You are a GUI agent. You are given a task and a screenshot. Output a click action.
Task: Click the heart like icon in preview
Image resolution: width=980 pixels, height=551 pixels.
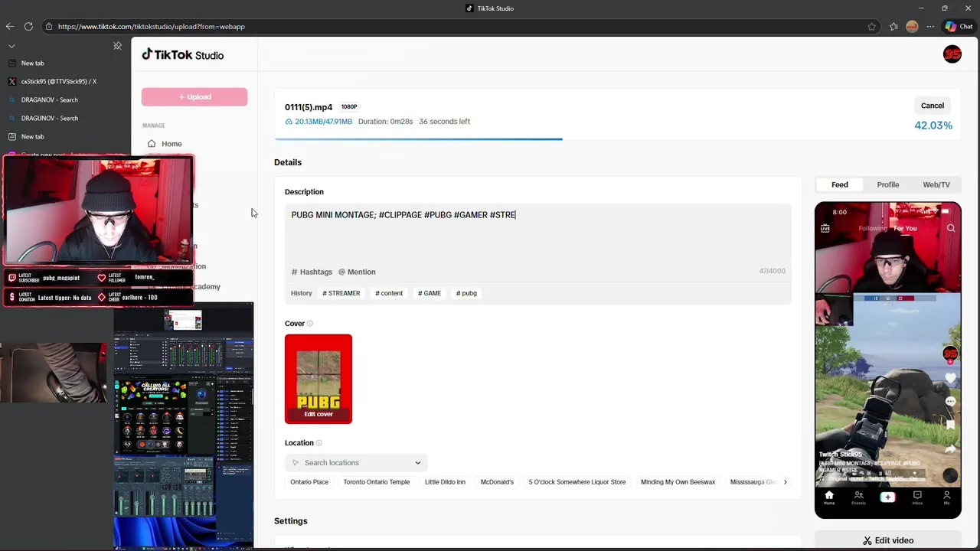[x=951, y=378]
